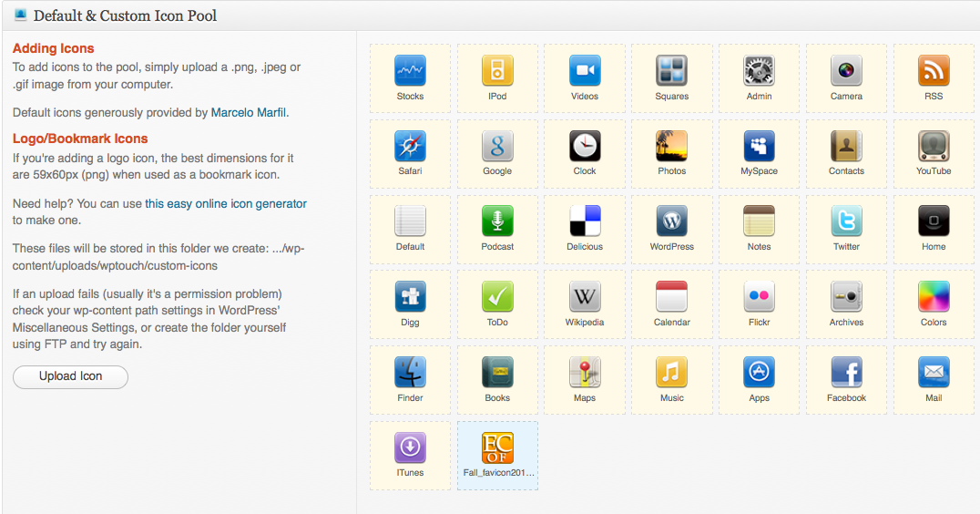980x514 pixels.
Task: Choose the iTunes icon
Action: [x=410, y=448]
